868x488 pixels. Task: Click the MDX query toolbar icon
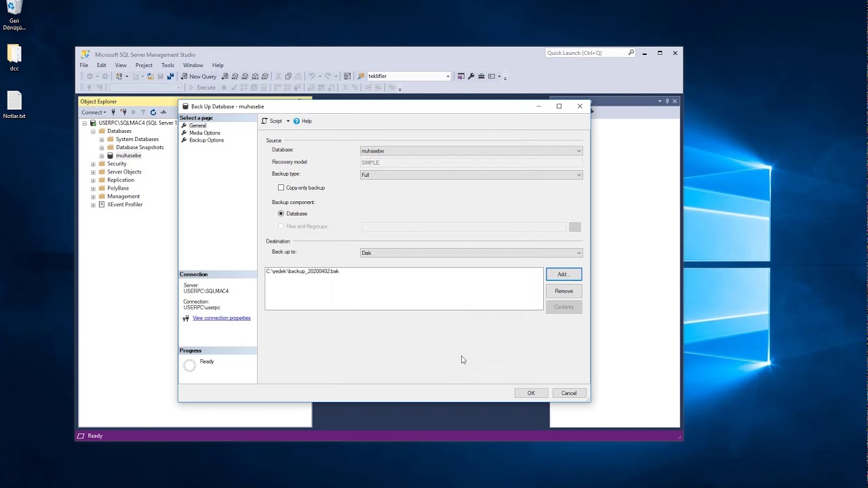[x=235, y=77]
